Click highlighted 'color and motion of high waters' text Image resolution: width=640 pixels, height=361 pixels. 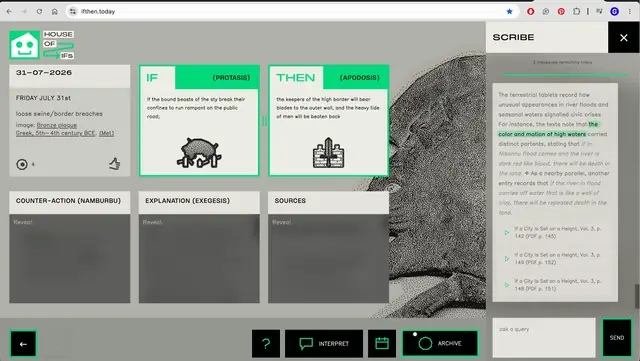pos(542,134)
